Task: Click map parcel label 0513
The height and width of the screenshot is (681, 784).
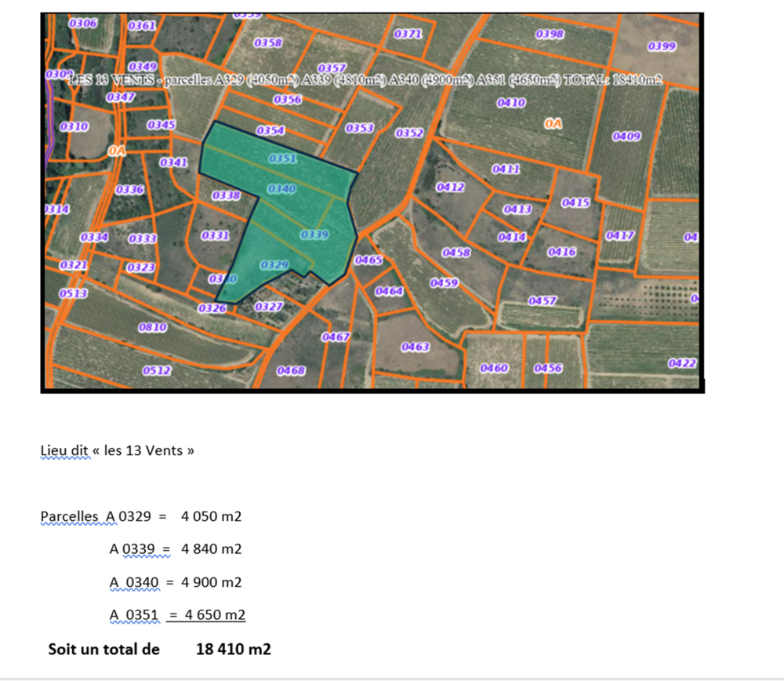Action: pyautogui.click(x=73, y=293)
